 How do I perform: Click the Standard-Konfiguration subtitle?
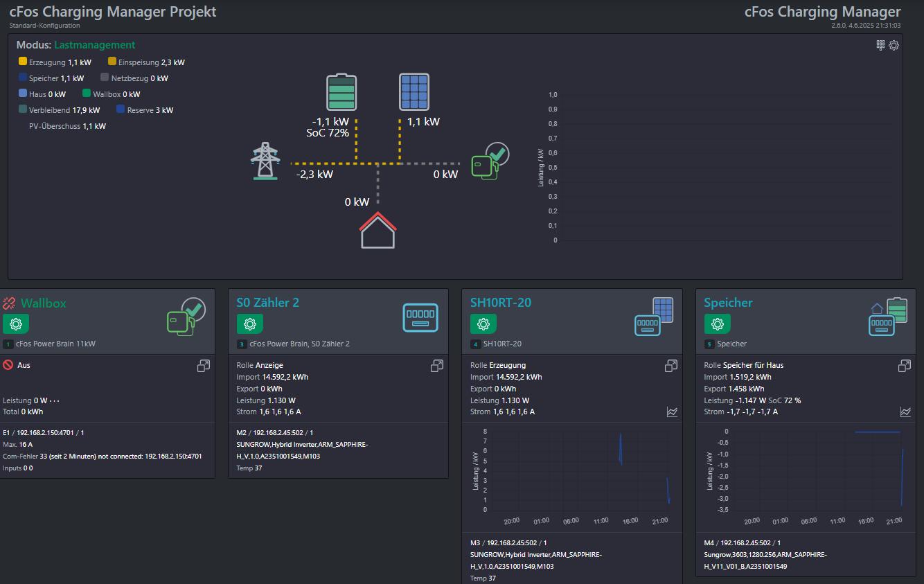point(44,26)
